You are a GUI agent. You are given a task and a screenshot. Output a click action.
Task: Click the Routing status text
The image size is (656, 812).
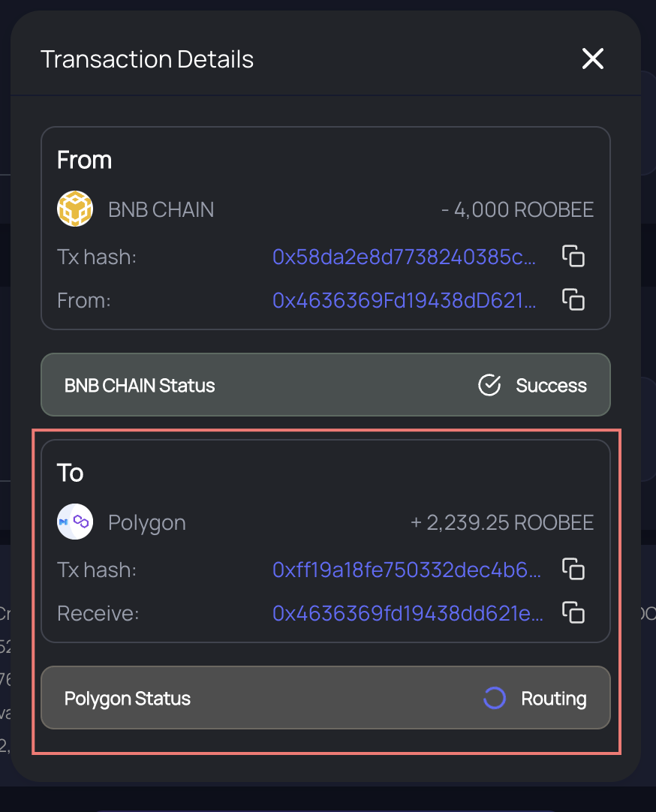point(553,699)
